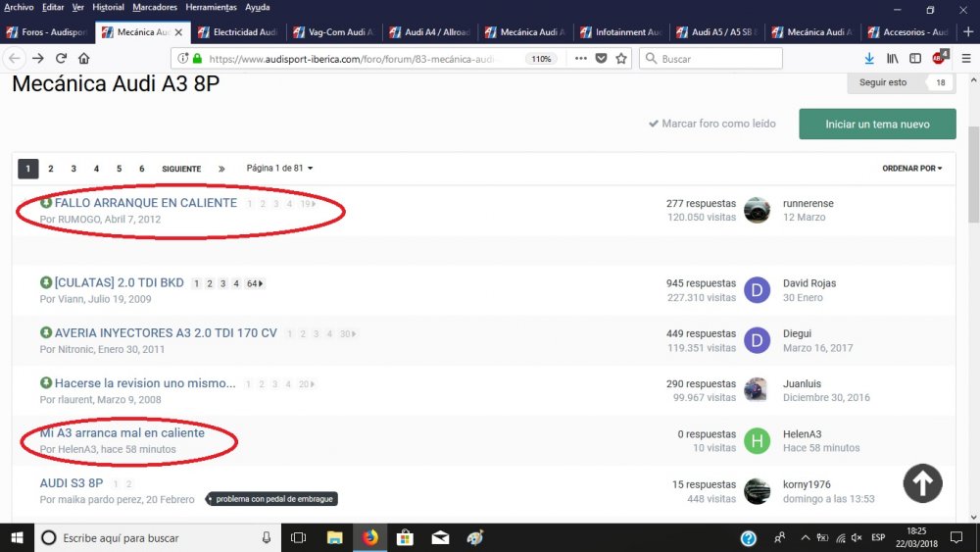The image size is (980, 552).
Task: Bookmark this page with the star
Action: tap(620, 58)
